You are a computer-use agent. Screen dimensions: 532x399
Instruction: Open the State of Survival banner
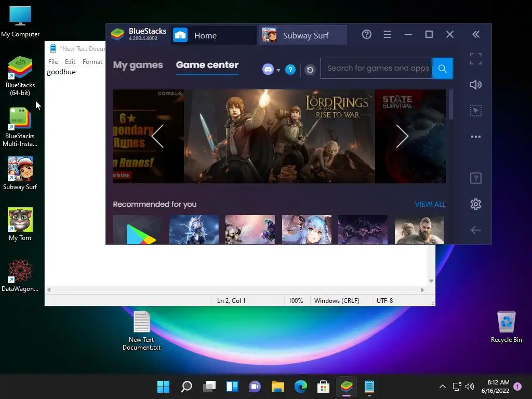click(410, 136)
